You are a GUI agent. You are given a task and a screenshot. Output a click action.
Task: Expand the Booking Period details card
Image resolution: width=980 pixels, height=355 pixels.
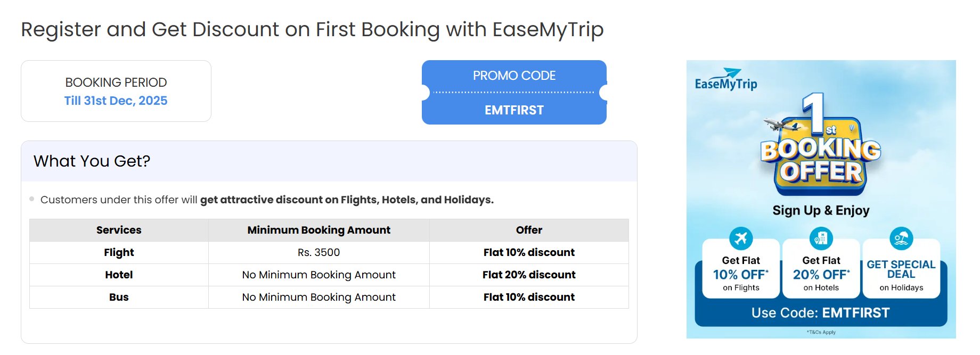tap(116, 91)
